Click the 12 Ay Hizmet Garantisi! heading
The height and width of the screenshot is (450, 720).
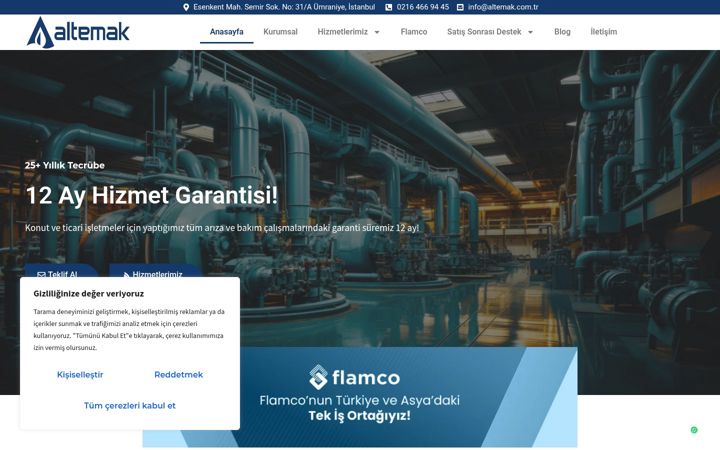[x=152, y=195]
